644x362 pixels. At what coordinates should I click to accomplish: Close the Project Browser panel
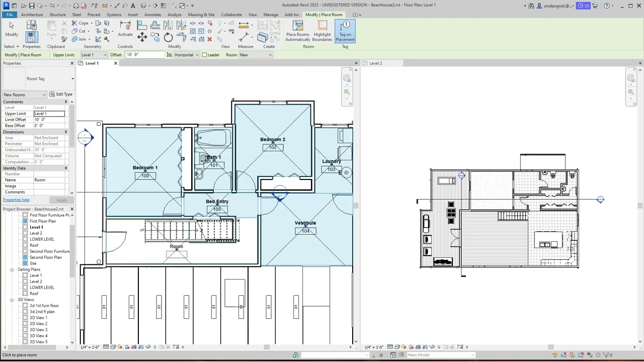point(71,209)
